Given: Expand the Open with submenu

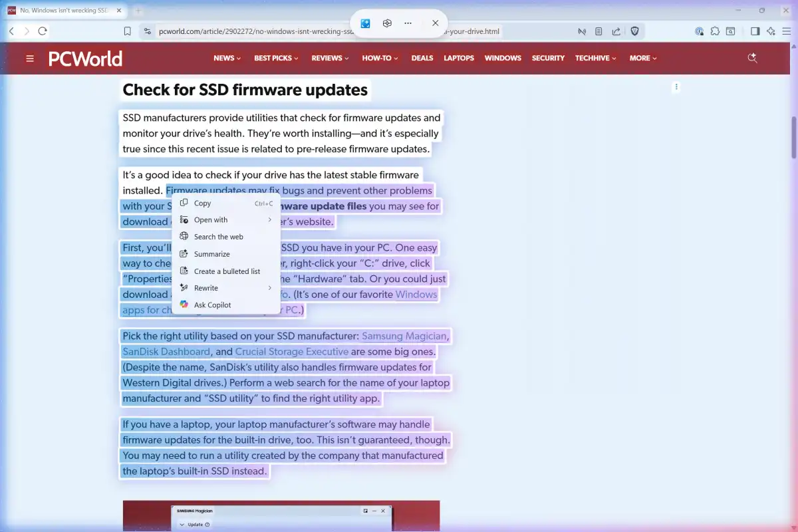Looking at the screenshot, I should point(269,220).
